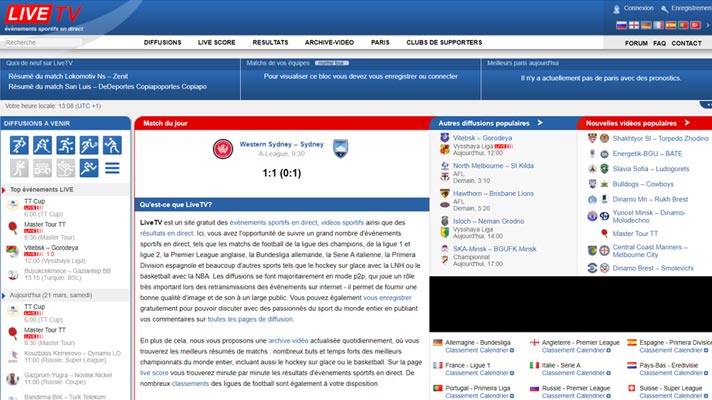
Task: Collapse the Top événements LIVE section
Action: pyautogui.click(x=4, y=190)
